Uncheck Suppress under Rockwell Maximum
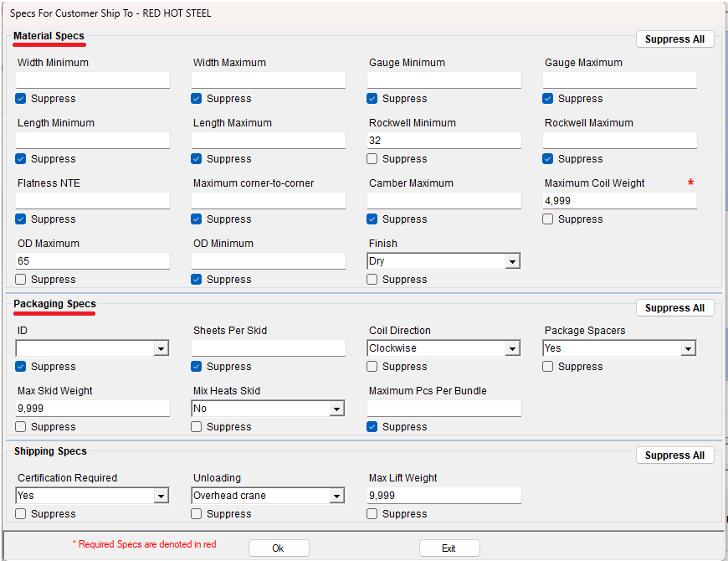The height and width of the screenshot is (561, 728). click(548, 159)
